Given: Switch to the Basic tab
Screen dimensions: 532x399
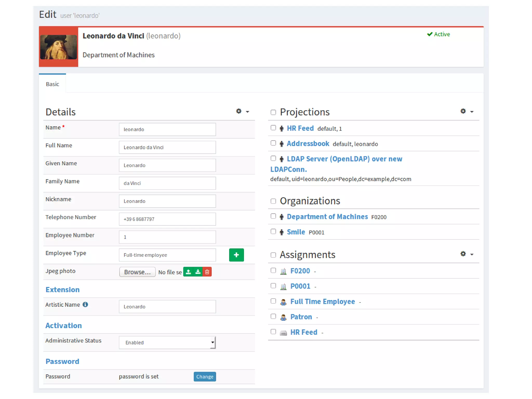Looking at the screenshot, I should click(52, 84).
